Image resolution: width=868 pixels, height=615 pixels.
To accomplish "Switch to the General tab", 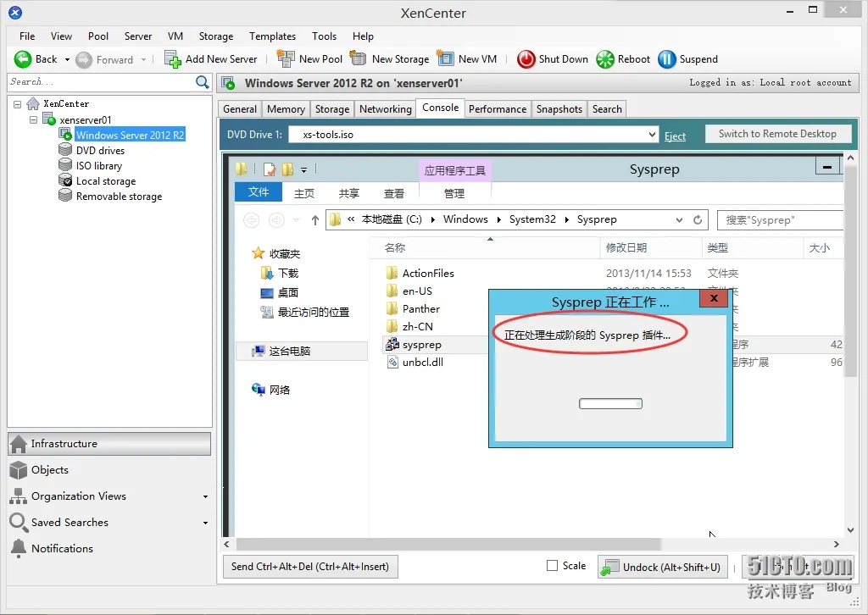I will (240, 109).
